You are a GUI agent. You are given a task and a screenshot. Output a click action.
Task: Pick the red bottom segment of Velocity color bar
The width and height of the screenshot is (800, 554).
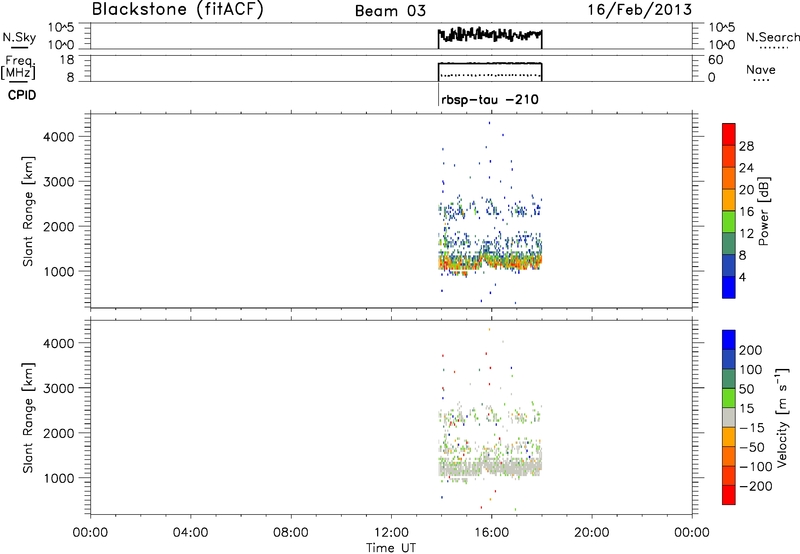point(729,495)
